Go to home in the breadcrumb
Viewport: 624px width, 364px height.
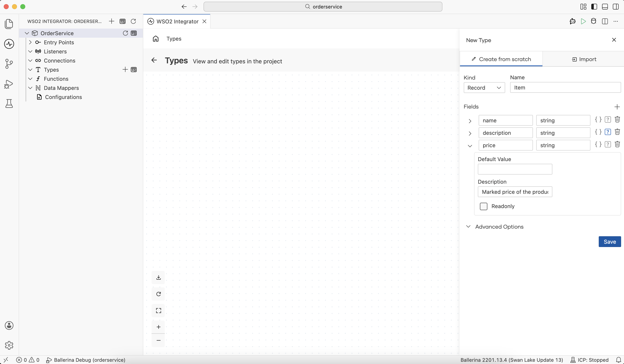(x=155, y=39)
